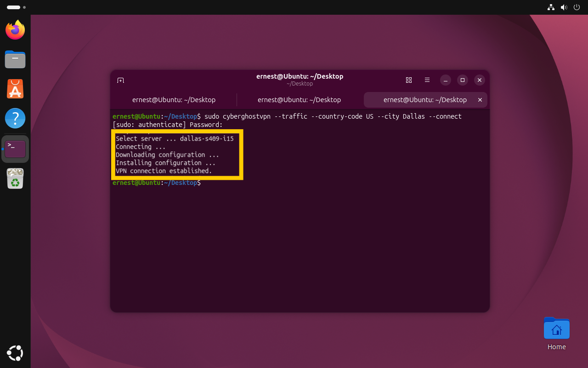Select the third active terminal tab
This screenshot has width=588, height=368.
(425, 100)
